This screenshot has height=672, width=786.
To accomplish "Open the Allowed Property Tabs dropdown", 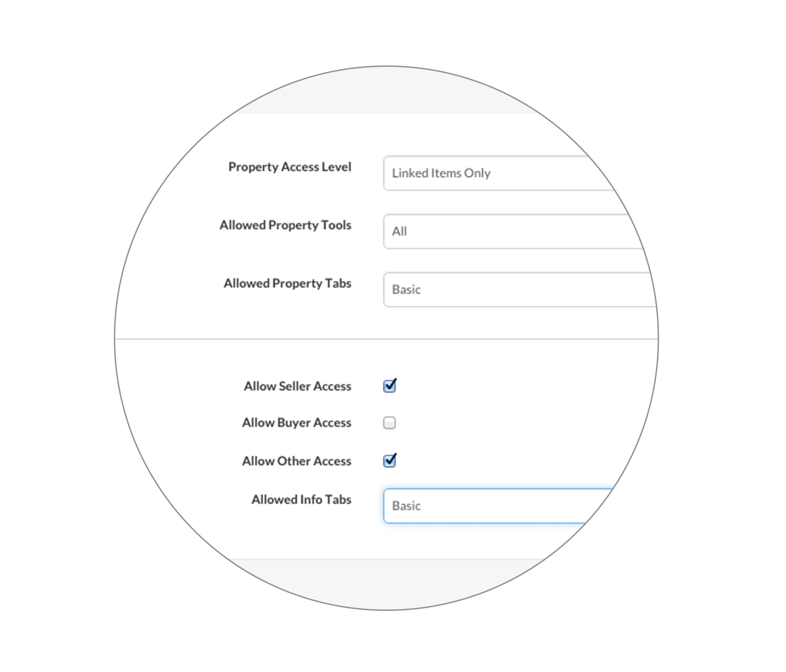I will pyautogui.click(x=520, y=290).
